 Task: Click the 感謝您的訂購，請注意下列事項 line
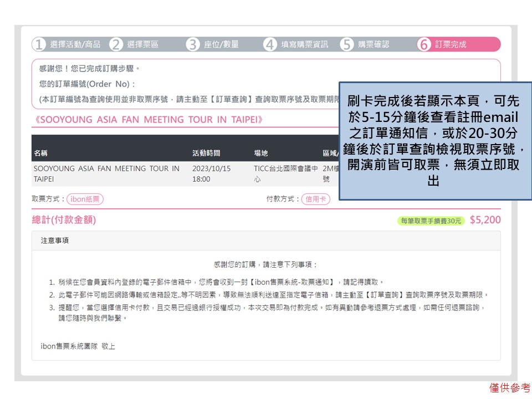point(266,264)
